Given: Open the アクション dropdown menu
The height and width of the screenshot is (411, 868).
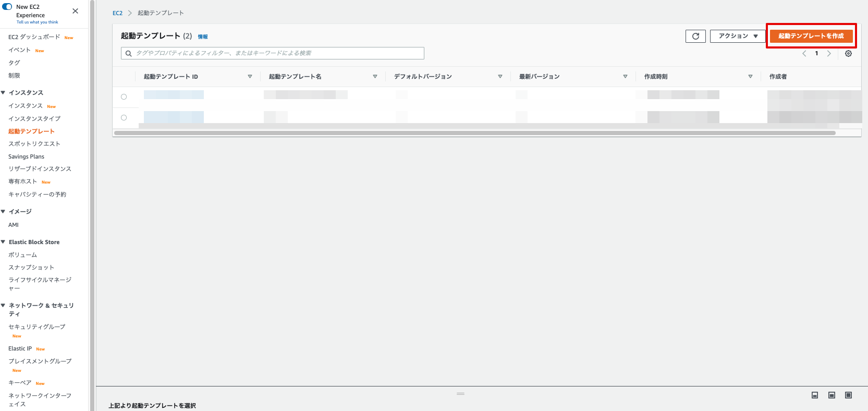Looking at the screenshot, I should (737, 36).
